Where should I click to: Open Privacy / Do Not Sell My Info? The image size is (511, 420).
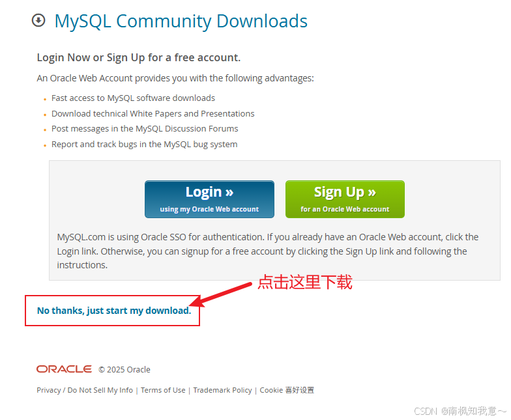pyautogui.click(x=85, y=390)
